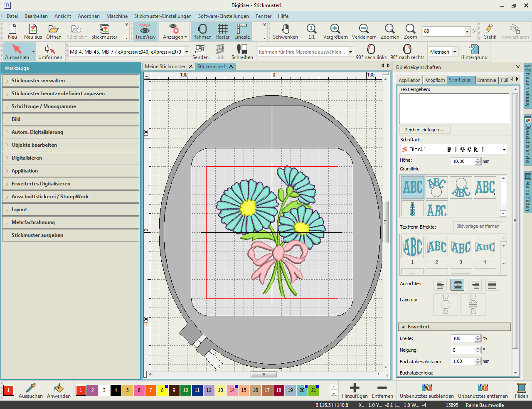Click Schreiben to write to machine
Screen dimensions: 532x409
pos(242,52)
